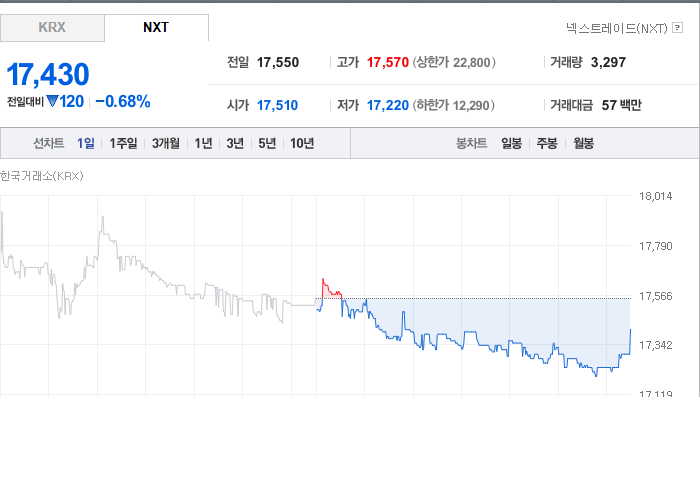This screenshot has height=490, width=700.
Task: Select the 10년 line chart period
Action: point(302,143)
